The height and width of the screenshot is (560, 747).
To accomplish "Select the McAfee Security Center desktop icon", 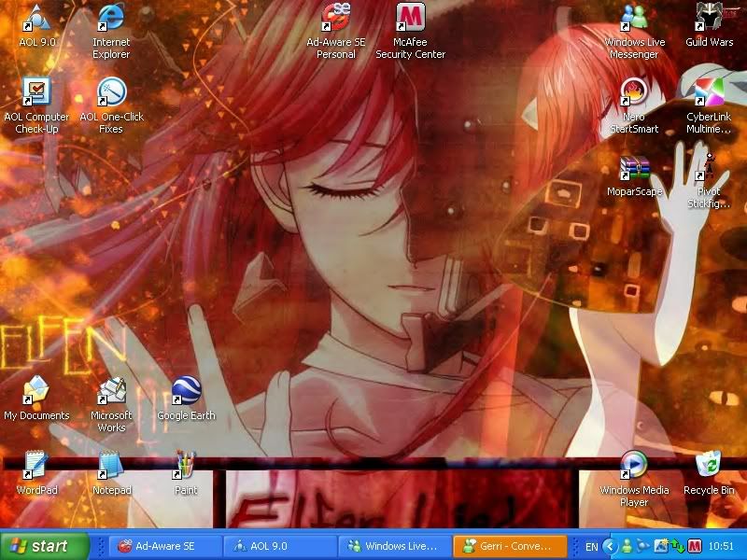I will [x=410, y=32].
